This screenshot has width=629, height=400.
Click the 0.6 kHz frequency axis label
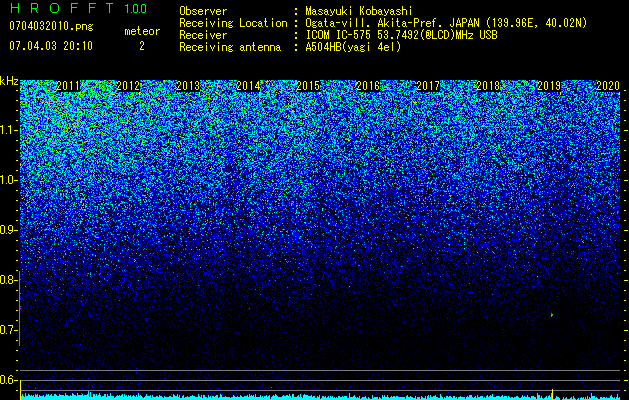(8, 380)
